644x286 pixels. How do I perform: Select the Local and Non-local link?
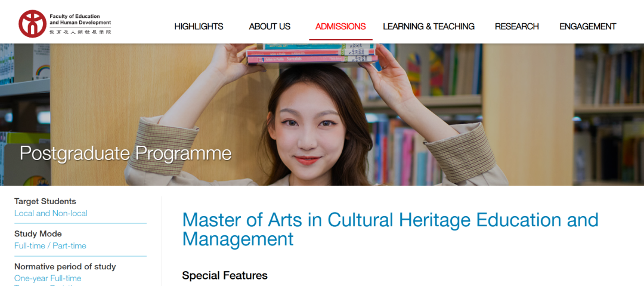pyautogui.click(x=51, y=213)
